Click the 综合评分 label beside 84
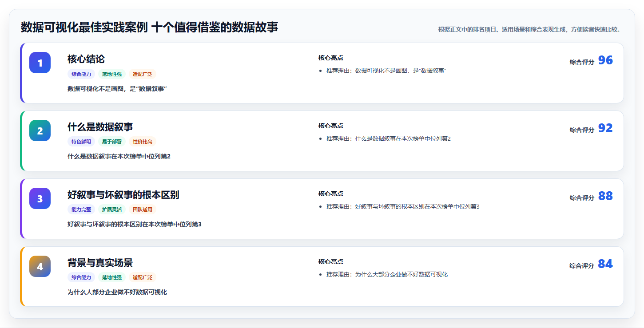644x328 pixels. point(582,266)
